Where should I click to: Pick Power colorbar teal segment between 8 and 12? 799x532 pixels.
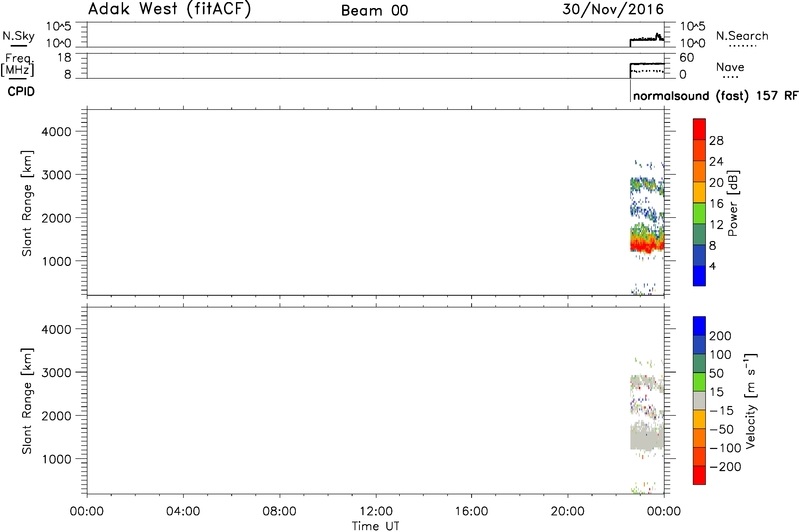[699, 234]
